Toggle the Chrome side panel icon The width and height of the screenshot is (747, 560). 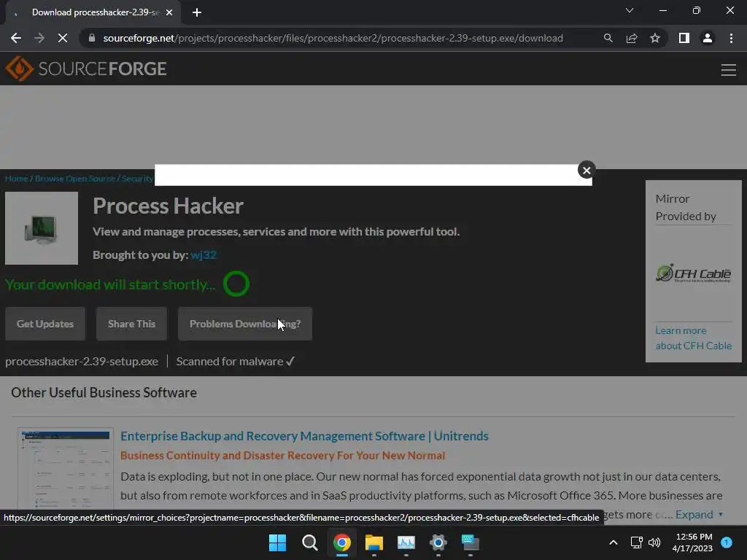coord(684,38)
